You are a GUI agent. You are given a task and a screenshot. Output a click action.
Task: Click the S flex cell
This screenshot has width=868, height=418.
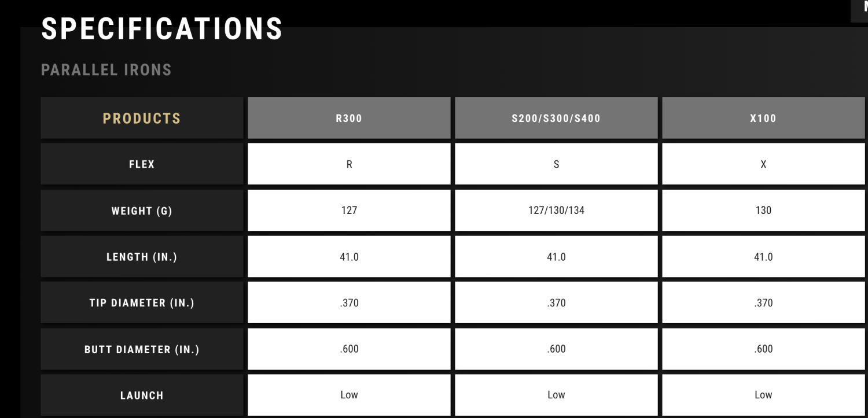tap(556, 164)
